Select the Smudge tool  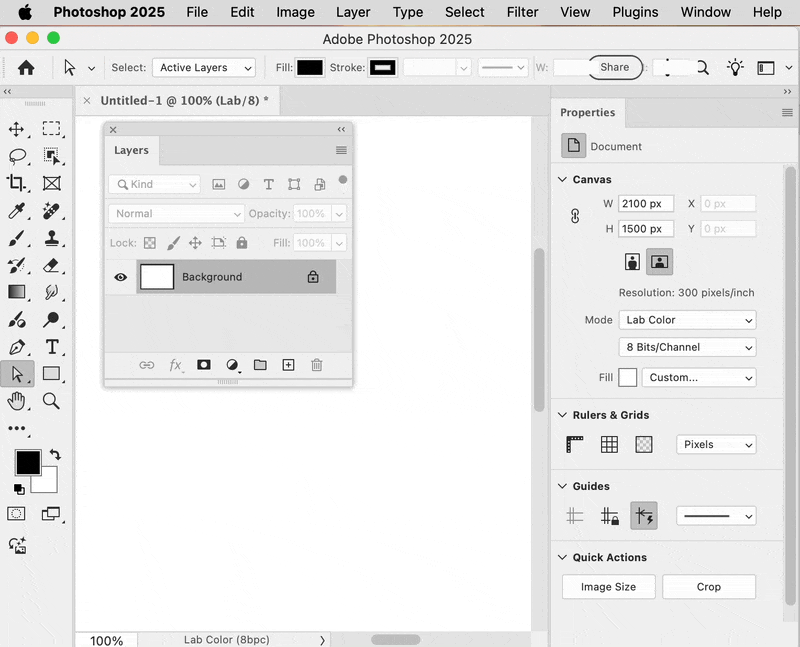[51, 292]
